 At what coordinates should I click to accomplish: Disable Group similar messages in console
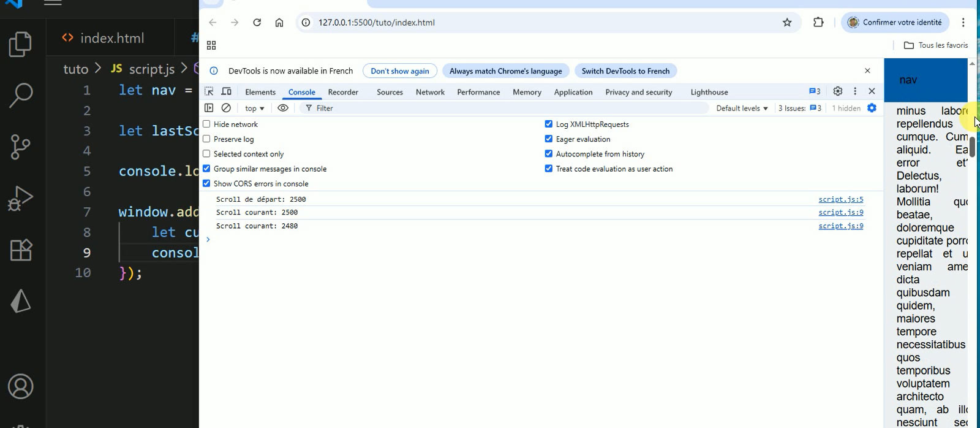tap(206, 168)
